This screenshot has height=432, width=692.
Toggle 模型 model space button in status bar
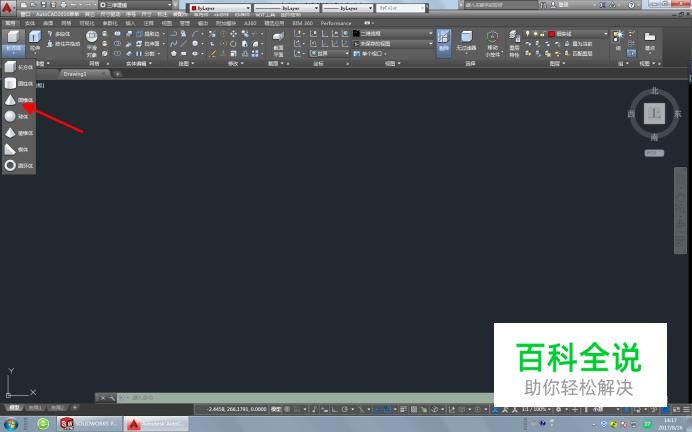coord(276,409)
